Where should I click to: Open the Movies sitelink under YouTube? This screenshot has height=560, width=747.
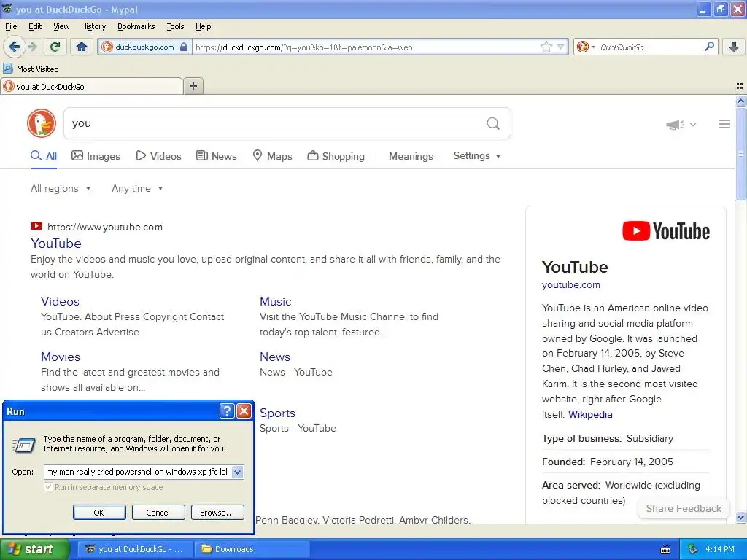click(61, 357)
